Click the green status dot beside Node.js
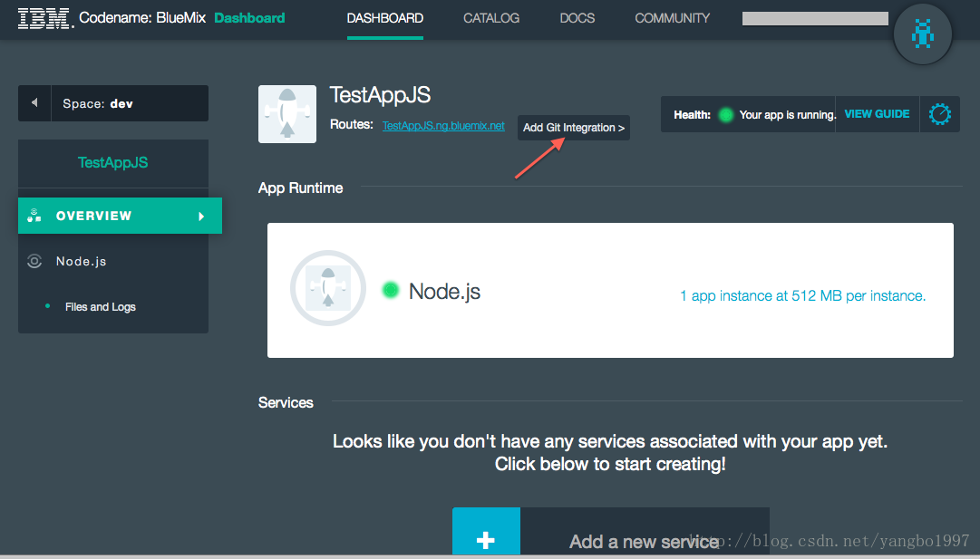This screenshot has height=559, width=980. click(x=391, y=290)
